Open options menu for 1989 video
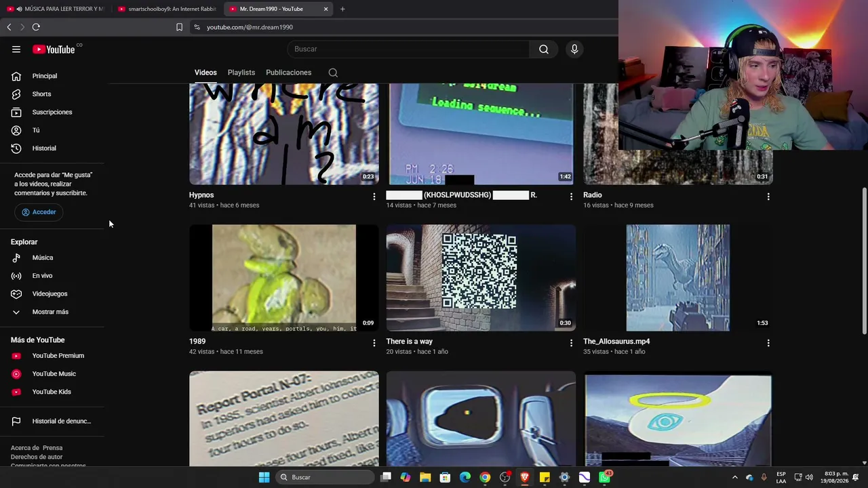The image size is (868, 488). click(374, 343)
